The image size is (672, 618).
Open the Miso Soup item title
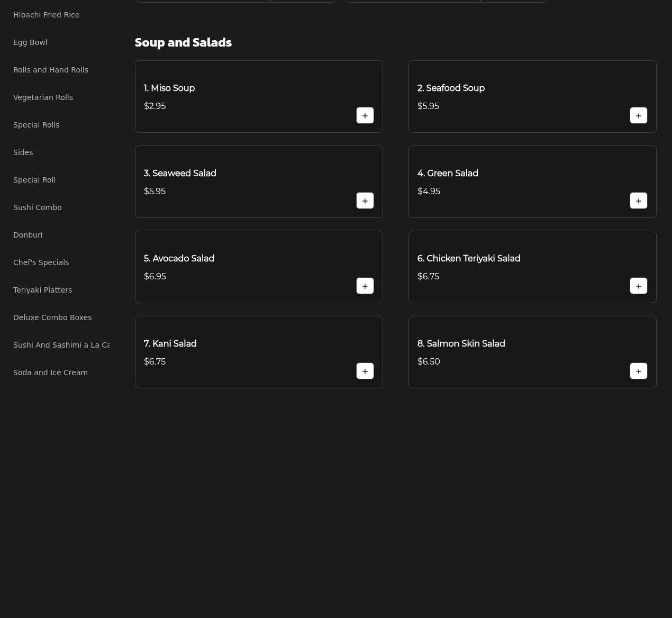tap(169, 88)
